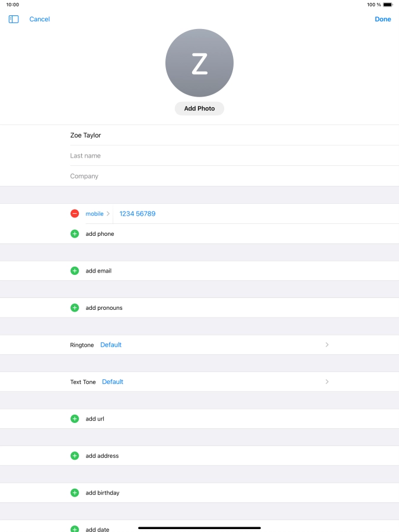
Task: Expand the Ringtone chevron
Action: (x=327, y=345)
